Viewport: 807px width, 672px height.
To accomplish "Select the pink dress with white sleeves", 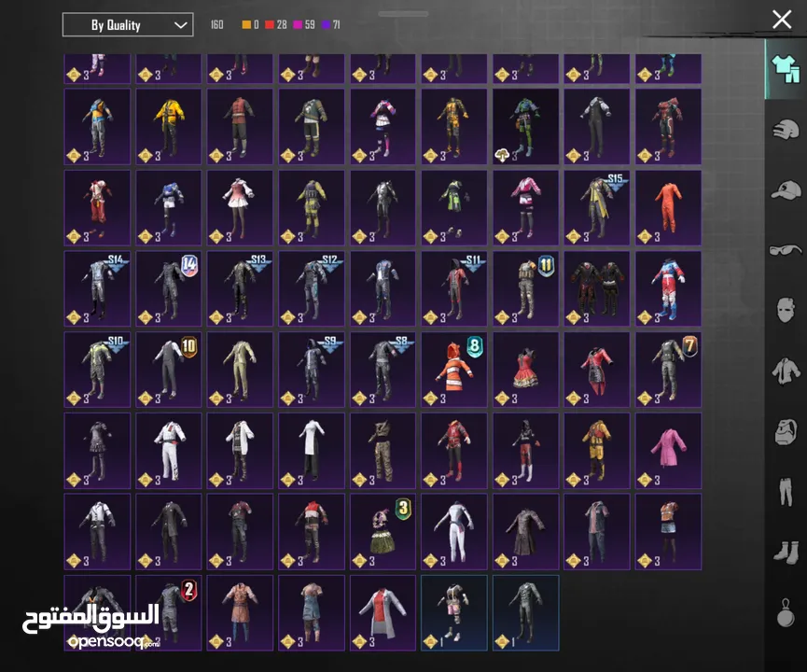I will 240,207.
